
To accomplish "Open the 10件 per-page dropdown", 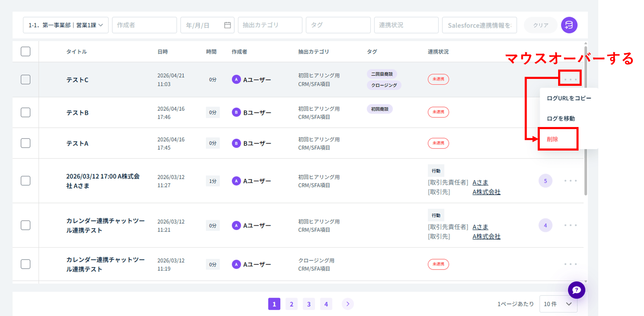I will coord(558,304).
